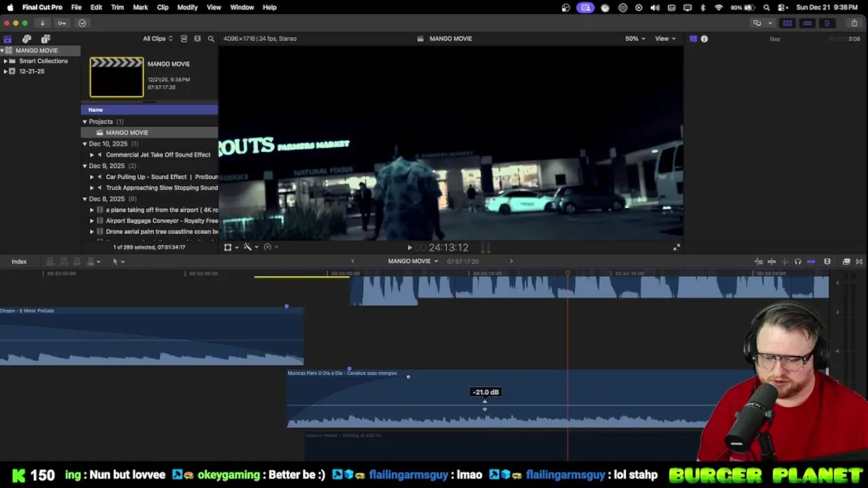Open clip appearance options in timeline
The width and height of the screenshot is (868, 488).
(x=827, y=262)
